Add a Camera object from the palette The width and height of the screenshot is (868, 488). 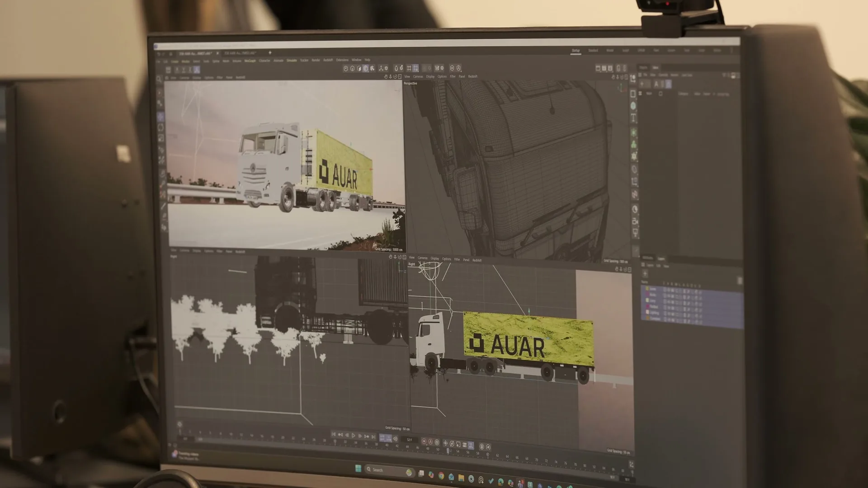pyautogui.click(x=634, y=221)
